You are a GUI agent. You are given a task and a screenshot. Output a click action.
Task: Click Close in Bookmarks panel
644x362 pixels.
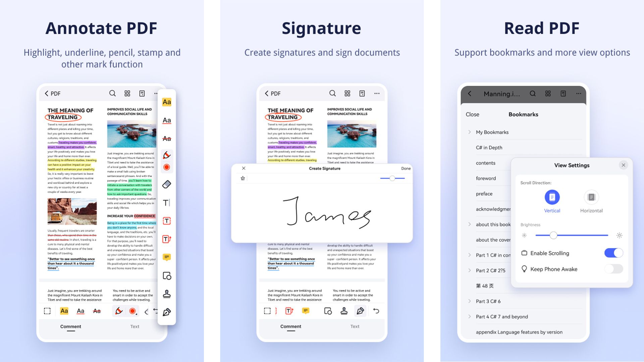472,114
